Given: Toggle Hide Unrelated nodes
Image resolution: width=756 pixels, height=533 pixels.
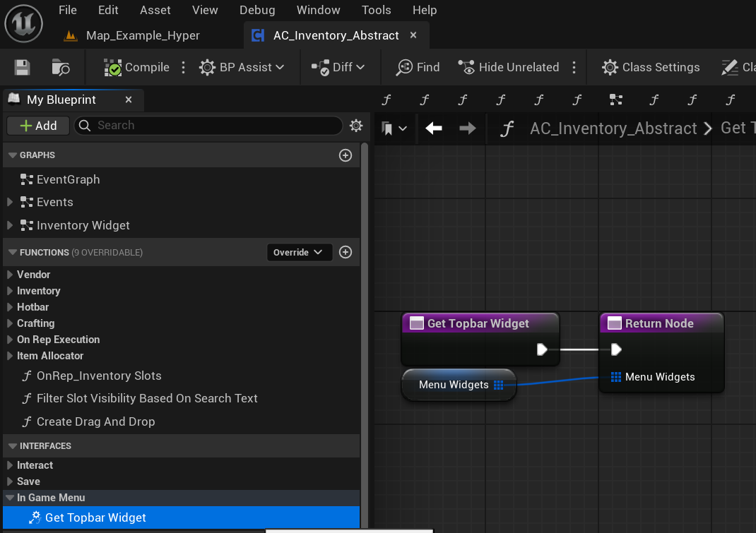Looking at the screenshot, I should click(509, 67).
